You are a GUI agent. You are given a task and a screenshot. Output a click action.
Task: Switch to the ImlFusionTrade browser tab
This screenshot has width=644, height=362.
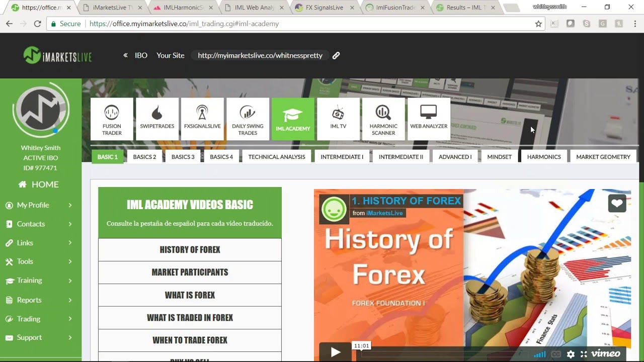coord(396,8)
